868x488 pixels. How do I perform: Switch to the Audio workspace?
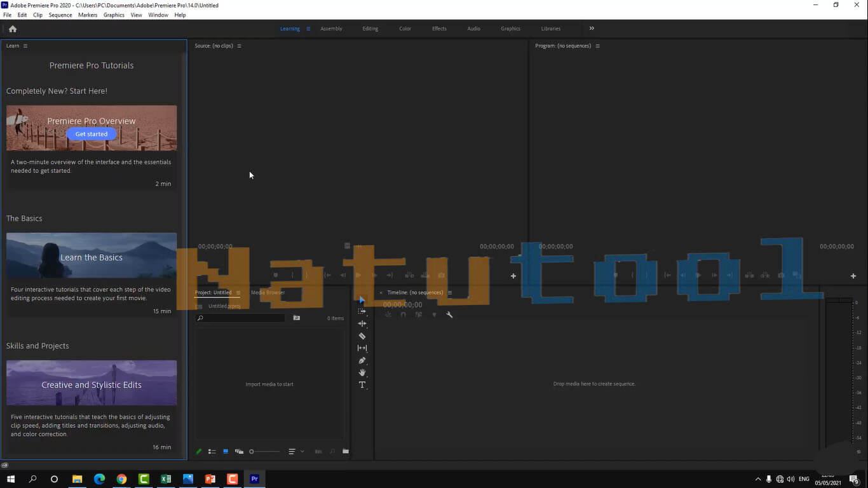[x=473, y=29]
